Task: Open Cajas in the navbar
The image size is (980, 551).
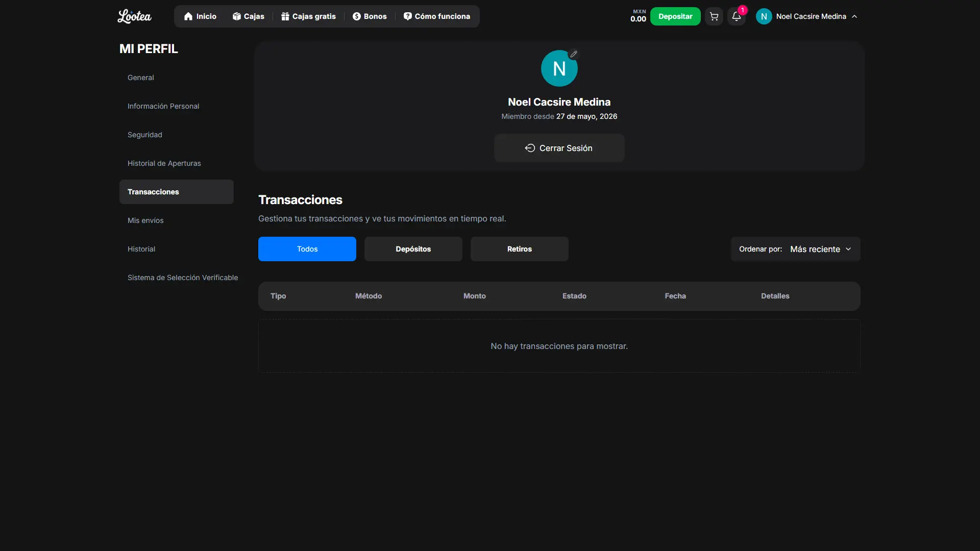Action: [x=249, y=16]
